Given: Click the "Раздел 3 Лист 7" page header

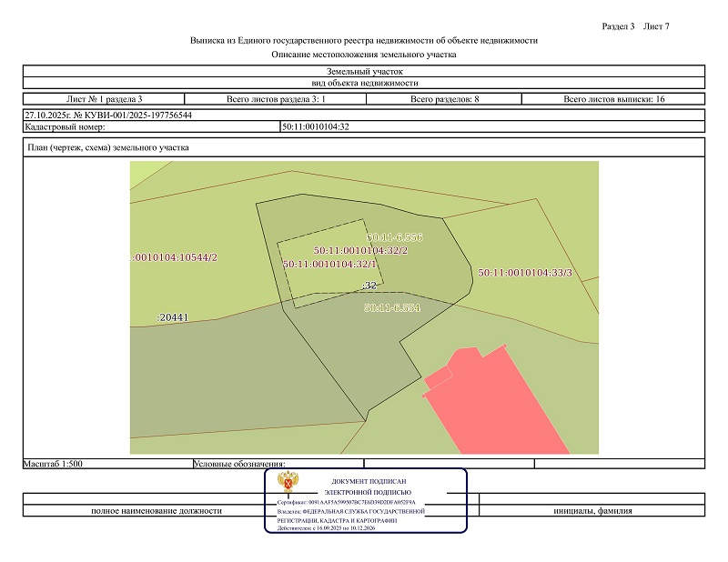Looking at the screenshot, I should click(x=635, y=25).
